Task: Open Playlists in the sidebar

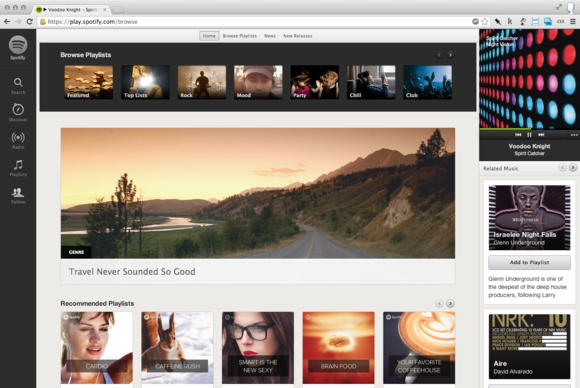Action: click(18, 168)
